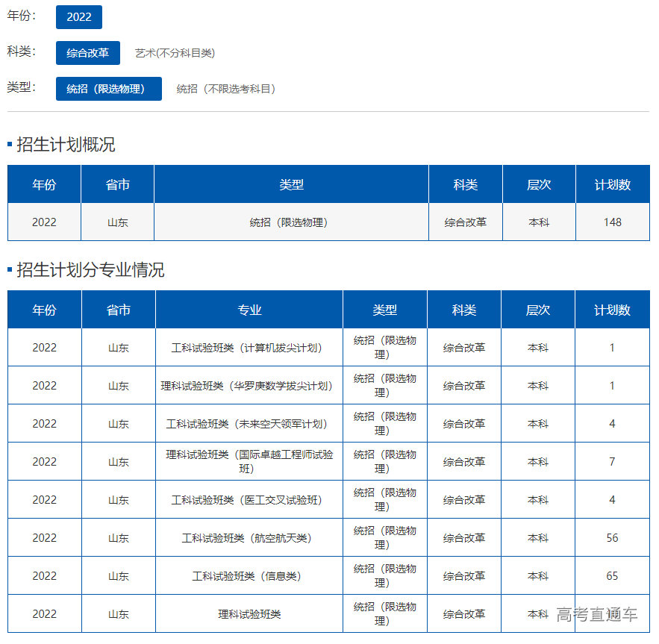Screen dimensions: 659x644
Task: Switch category to 艺术(不分科目类)
Action: tap(175, 53)
